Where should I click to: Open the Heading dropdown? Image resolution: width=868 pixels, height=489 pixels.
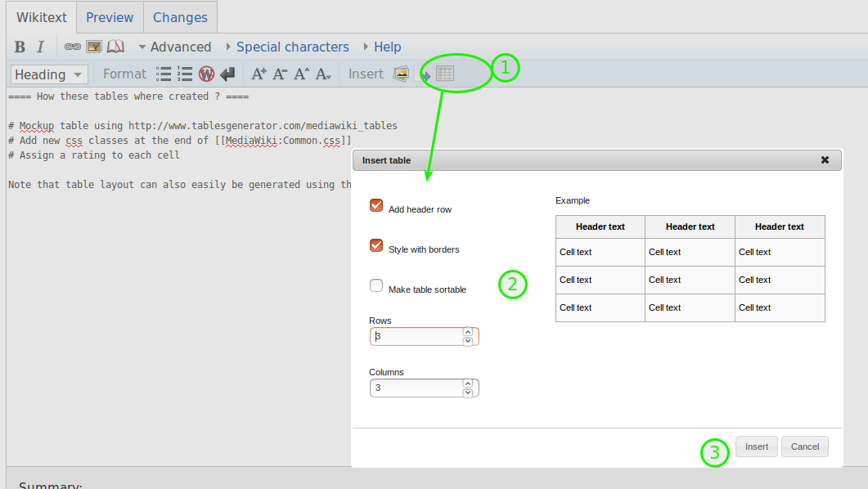pyautogui.click(x=49, y=74)
